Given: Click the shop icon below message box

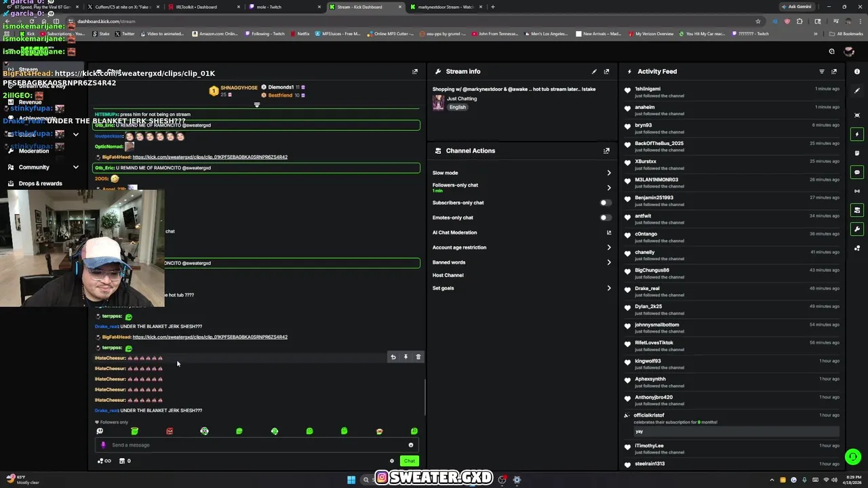Looking at the screenshot, I should [x=122, y=461].
